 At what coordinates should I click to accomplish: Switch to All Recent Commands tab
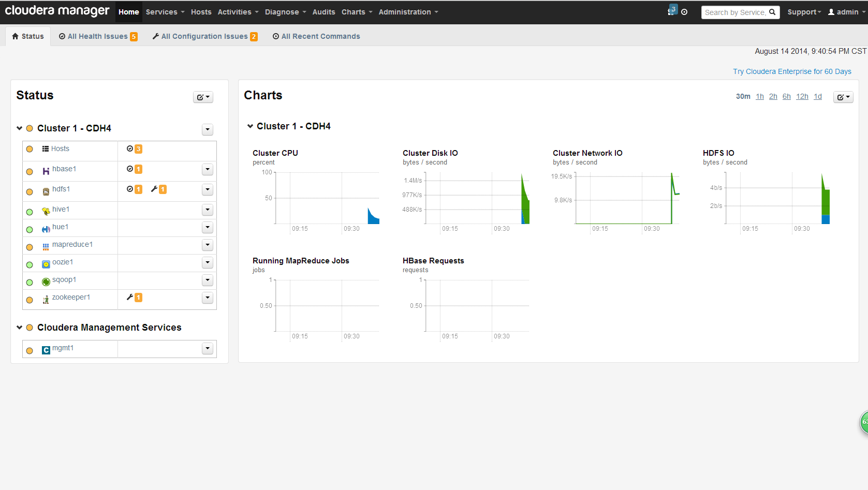316,36
